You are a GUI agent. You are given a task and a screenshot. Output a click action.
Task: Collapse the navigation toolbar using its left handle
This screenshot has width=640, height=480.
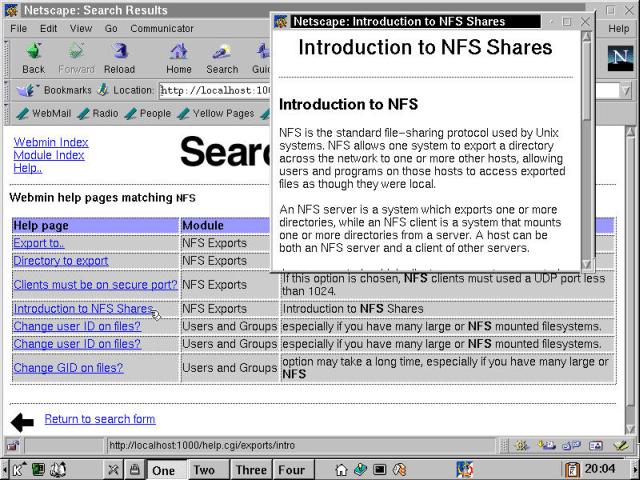click(x=6, y=57)
